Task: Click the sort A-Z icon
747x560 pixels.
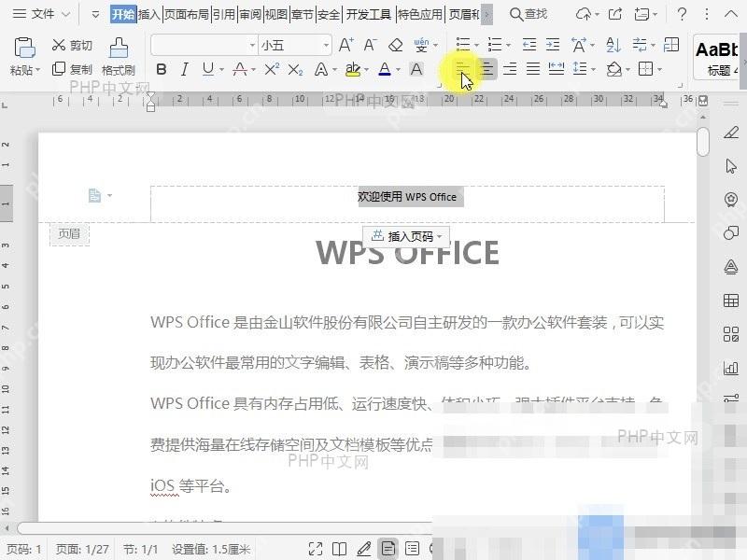Action: (x=613, y=45)
